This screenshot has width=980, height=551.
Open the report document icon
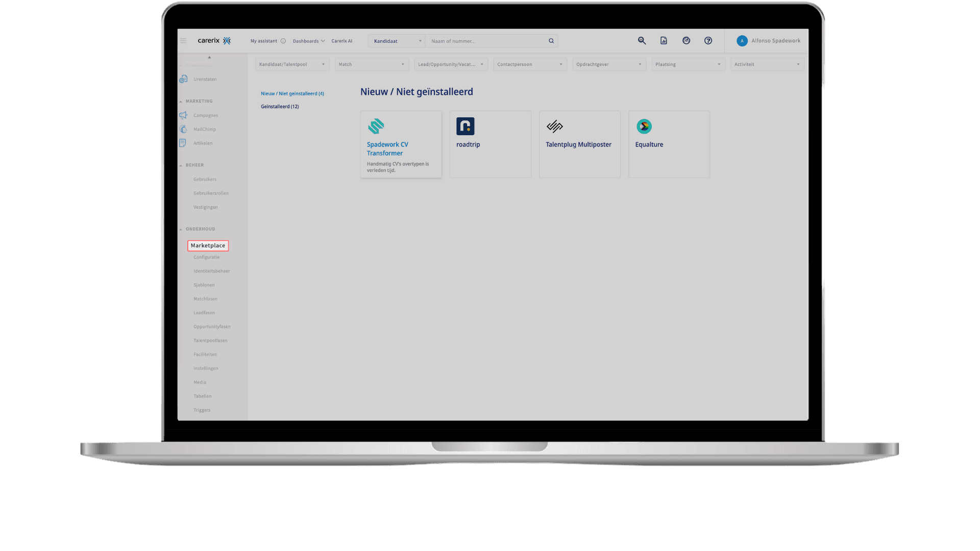pos(664,41)
